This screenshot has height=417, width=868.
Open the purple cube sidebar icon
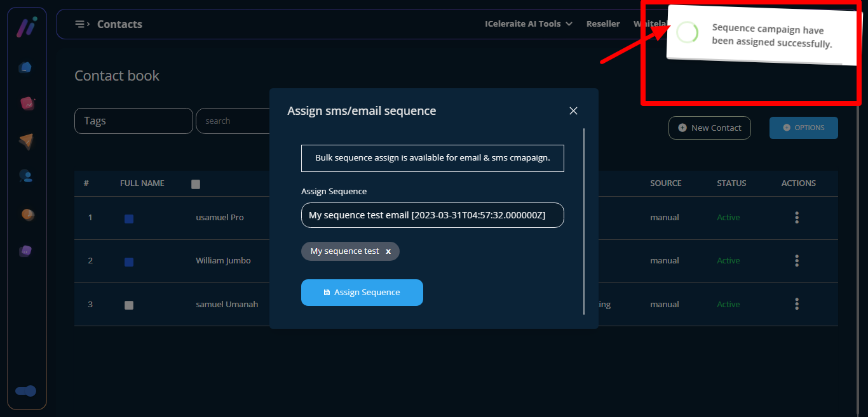coord(25,251)
